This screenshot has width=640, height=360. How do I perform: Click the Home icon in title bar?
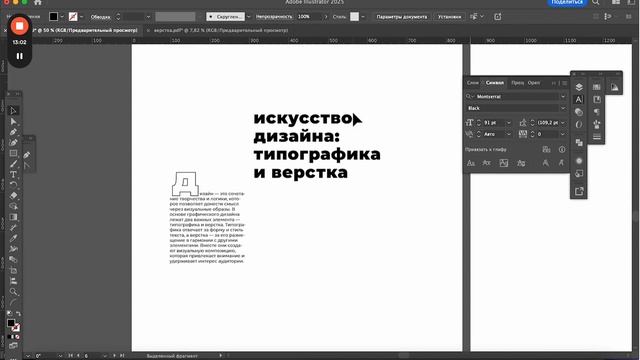(x=38, y=2)
